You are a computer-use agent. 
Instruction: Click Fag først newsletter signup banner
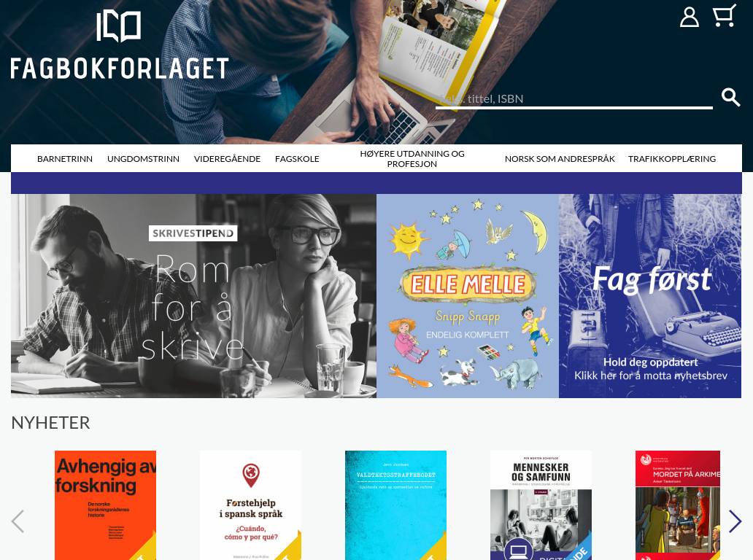pyautogui.click(x=650, y=295)
